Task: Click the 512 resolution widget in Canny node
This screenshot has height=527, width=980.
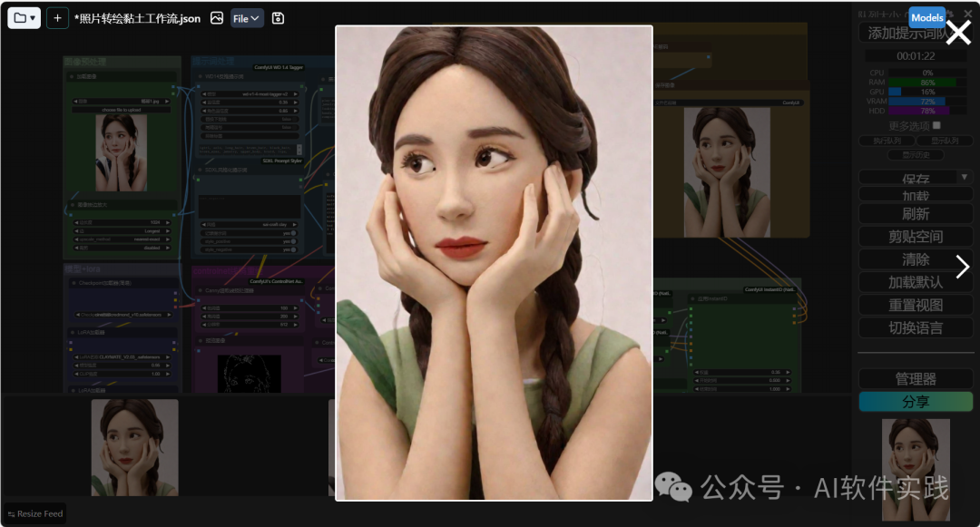Action: 250,325
